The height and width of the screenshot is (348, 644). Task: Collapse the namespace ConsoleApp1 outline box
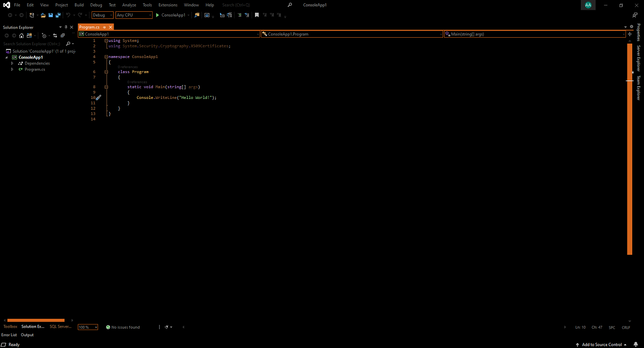coord(106,57)
